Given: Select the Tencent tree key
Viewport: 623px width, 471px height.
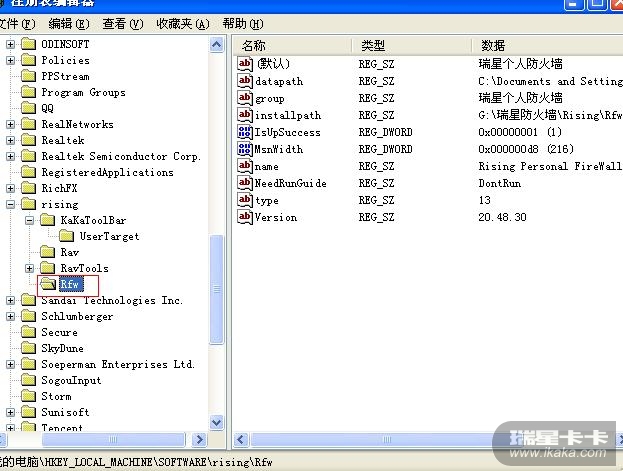Looking at the screenshot, I should coord(62,427).
